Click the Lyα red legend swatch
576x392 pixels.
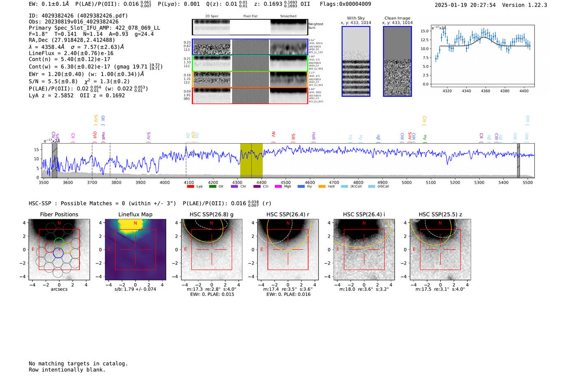point(190,186)
